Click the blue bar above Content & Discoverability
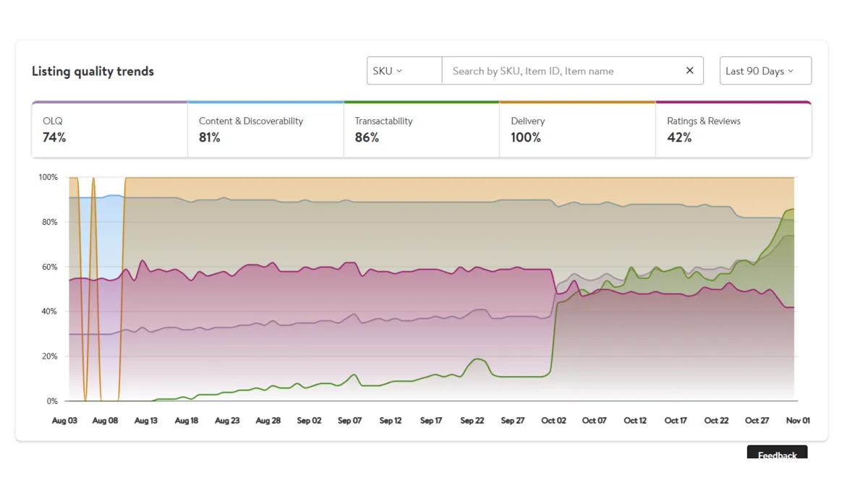 pos(265,103)
